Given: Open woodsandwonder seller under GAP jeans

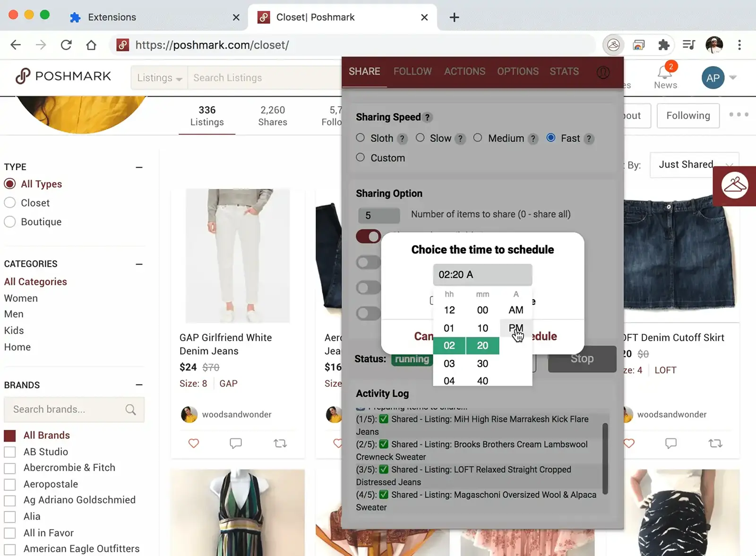Looking at the screenshot, I should pyautogui.click(x=237, y=414).
